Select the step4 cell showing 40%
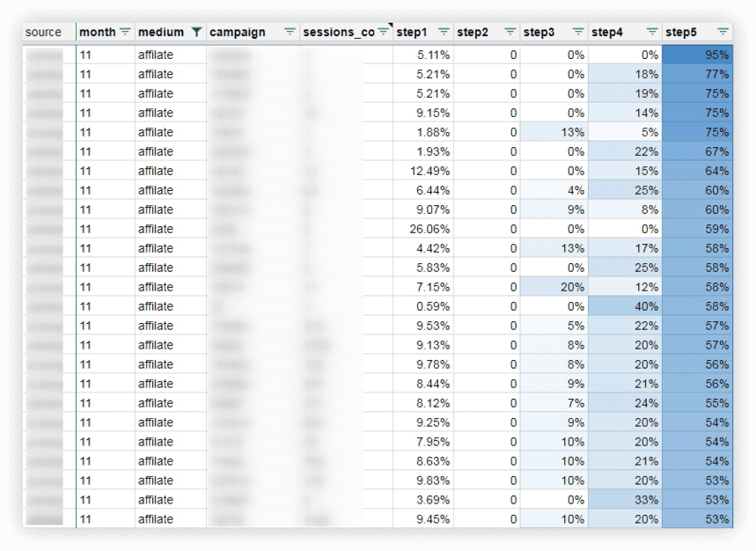Viewport: 756px width, 551px height. coord(625,306)
